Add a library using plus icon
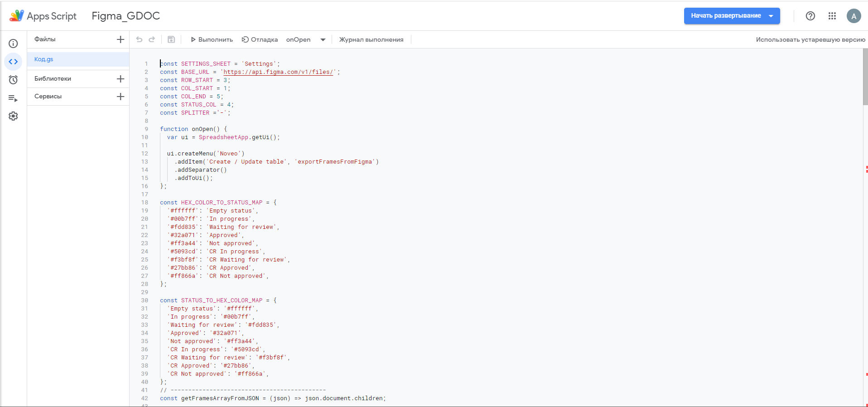The width and height of the screenshot is (868, 407). click(x=121, y=79)
